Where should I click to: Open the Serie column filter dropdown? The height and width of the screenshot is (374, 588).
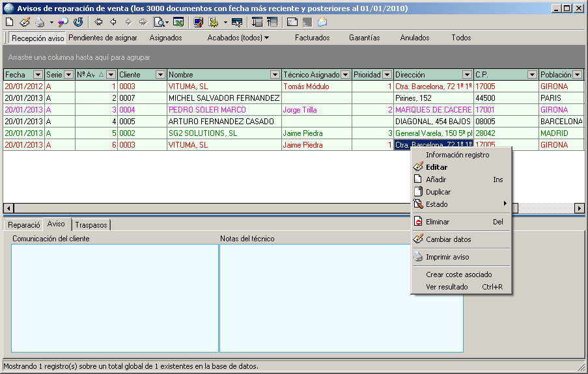[68, 75]
